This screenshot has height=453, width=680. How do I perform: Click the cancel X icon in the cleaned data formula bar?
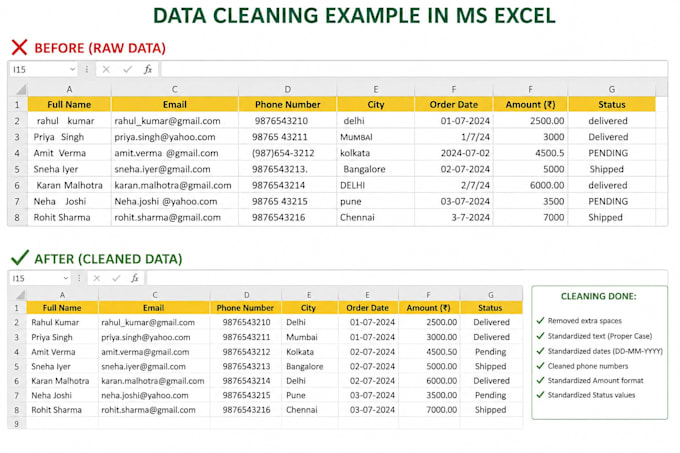tap(97, 278)
